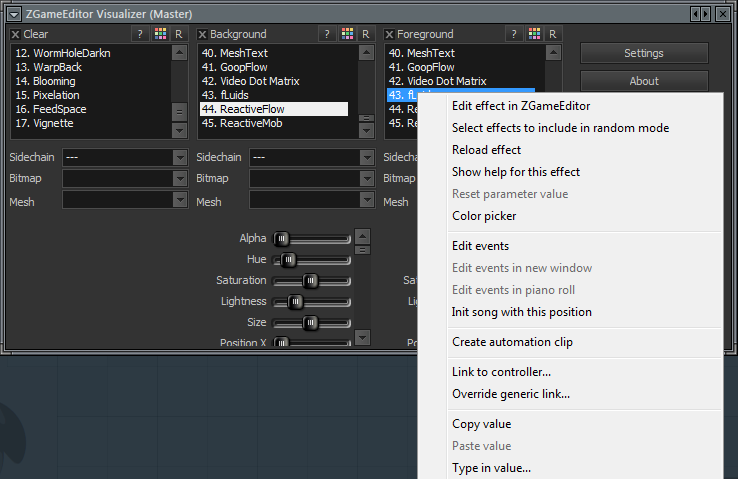This screenshot has height=479, width=738.
Task: Click the preset left/right arrows in title bar
Action: click(700, 14)
